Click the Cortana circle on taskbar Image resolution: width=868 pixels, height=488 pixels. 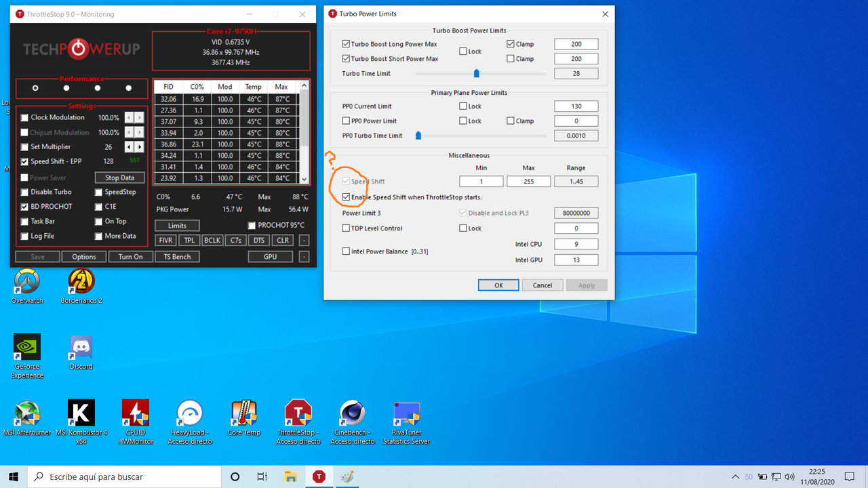click(x=235, y=476)
